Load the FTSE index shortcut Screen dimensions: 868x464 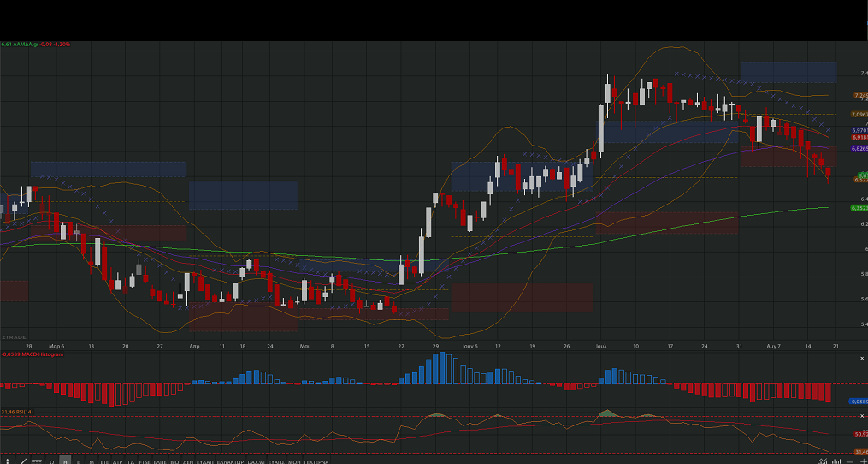tap(145, 461)
